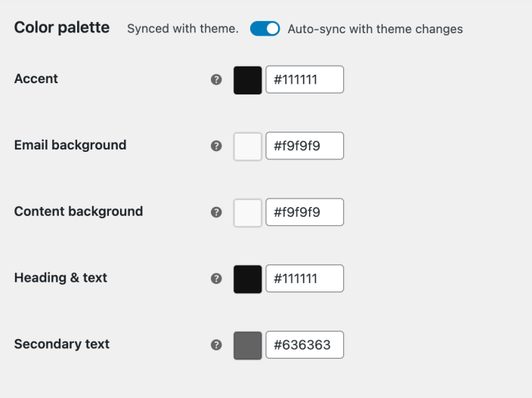The height and width of the screenshot is (398, 532).
Task: Pick a color via Content background swatch
Action: pyautogui.click(x=248, y=213)
